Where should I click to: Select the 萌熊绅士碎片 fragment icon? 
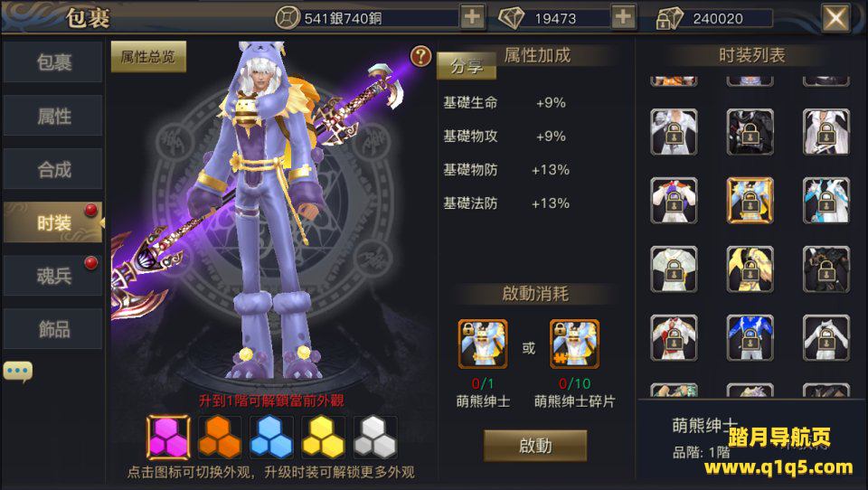click(x=575, y=344)
